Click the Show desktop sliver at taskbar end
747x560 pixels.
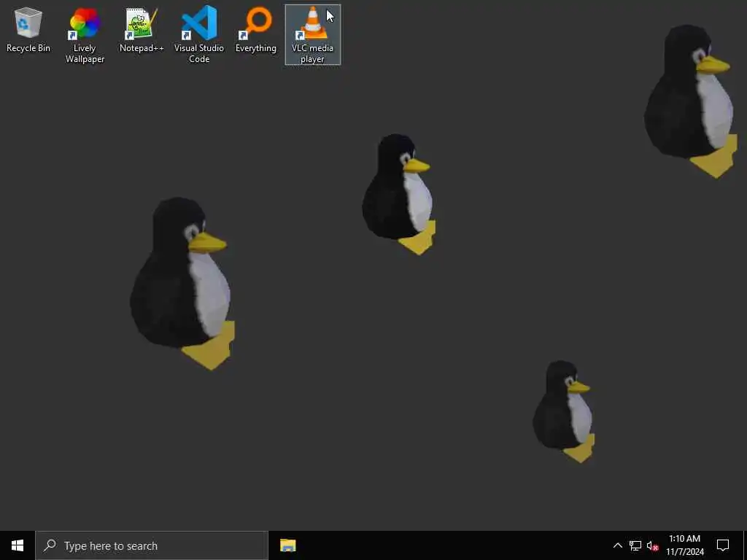pos(745,545)
